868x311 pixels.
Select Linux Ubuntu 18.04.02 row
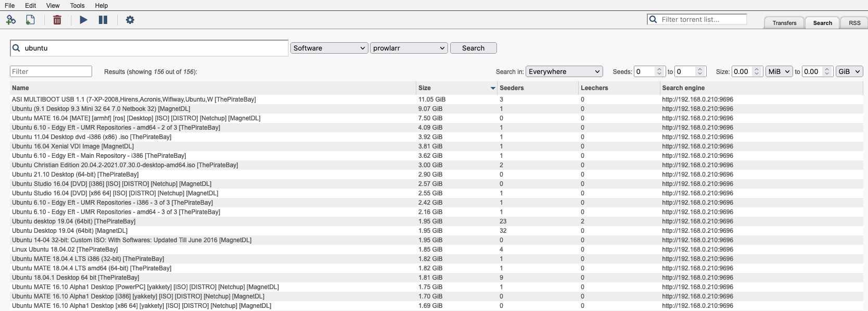pos(436,250)
